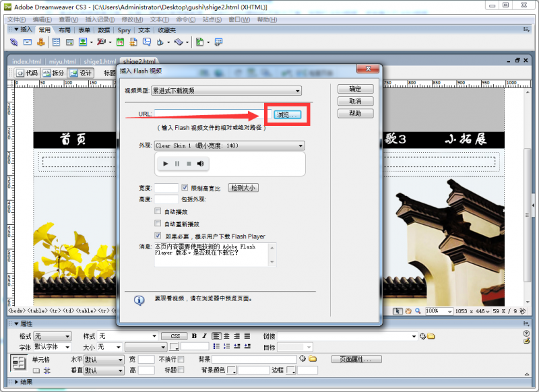Click the Text Indent icon
Image resolution: width=539 pixels, height=392 pixels.
[247, 346]
